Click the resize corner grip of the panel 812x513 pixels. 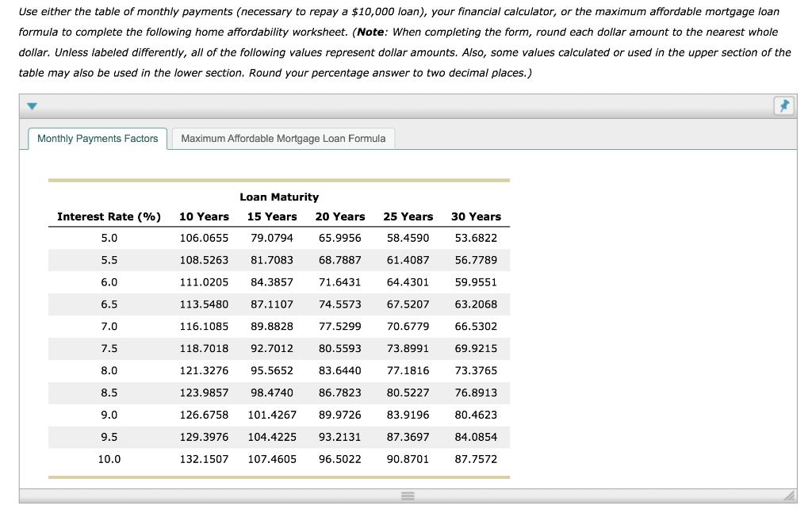790,496
